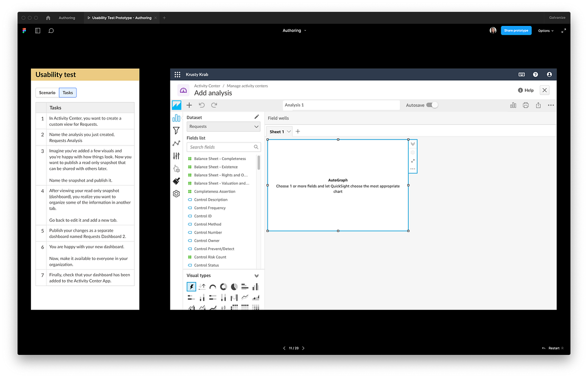Select the AutoGraph lightning visual type
Viewport: 588px width, 378px height.
point(192,287)
